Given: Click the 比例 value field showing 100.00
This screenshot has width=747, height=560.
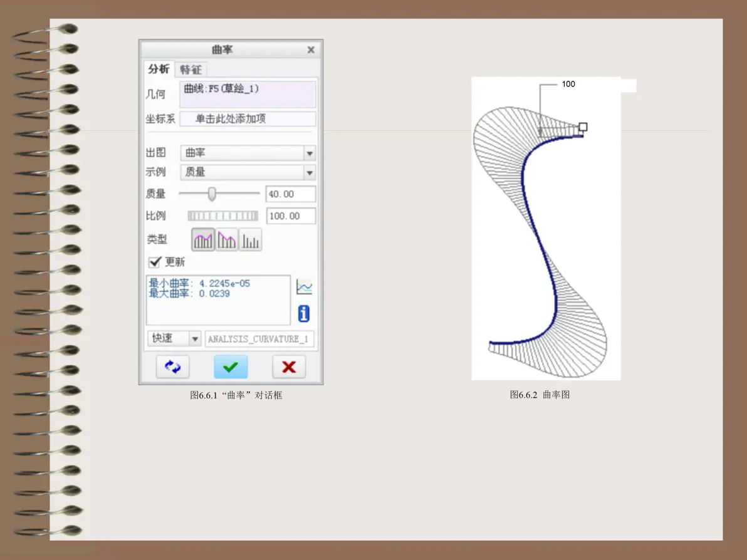Looking at the screenshot, I should [291, 215].
